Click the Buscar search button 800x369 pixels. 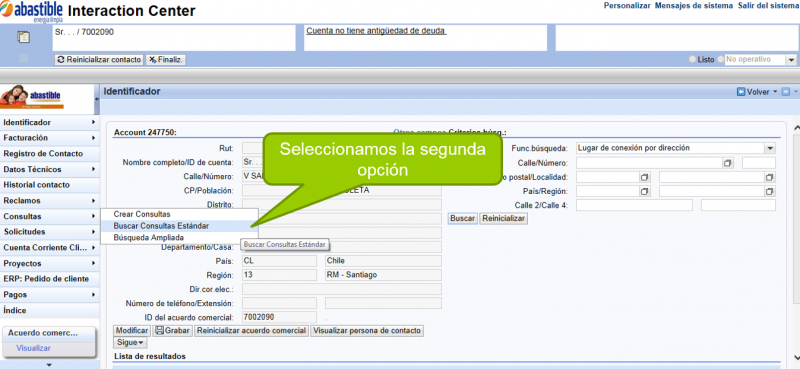tap(462, 218)
